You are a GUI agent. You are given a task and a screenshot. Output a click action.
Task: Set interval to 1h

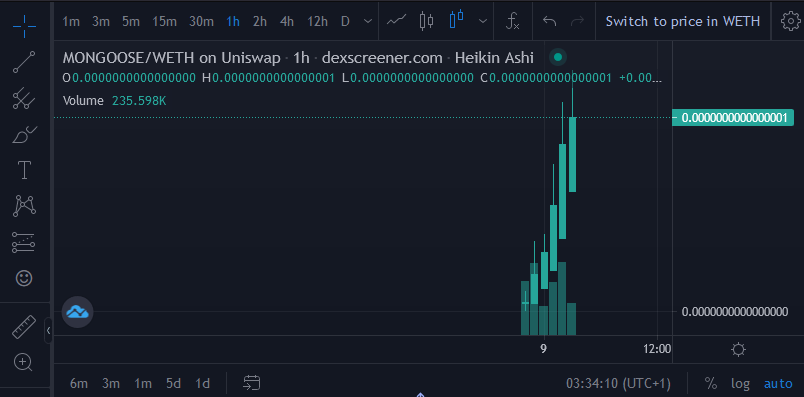(x=233, y=22)
